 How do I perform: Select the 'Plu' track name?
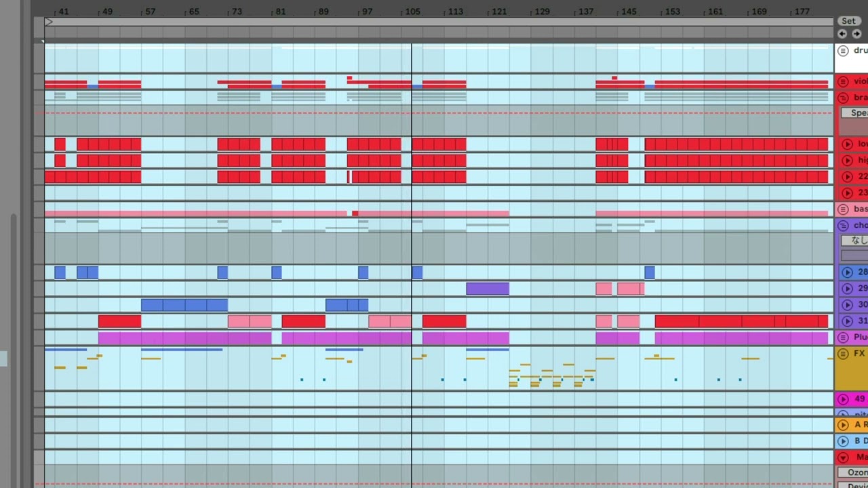click(861, 338)
